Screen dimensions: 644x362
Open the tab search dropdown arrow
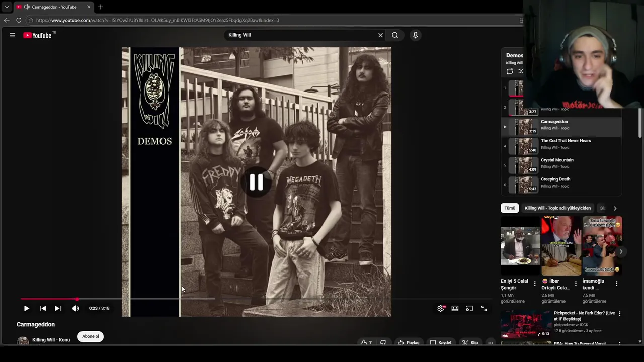pos(6,7)
